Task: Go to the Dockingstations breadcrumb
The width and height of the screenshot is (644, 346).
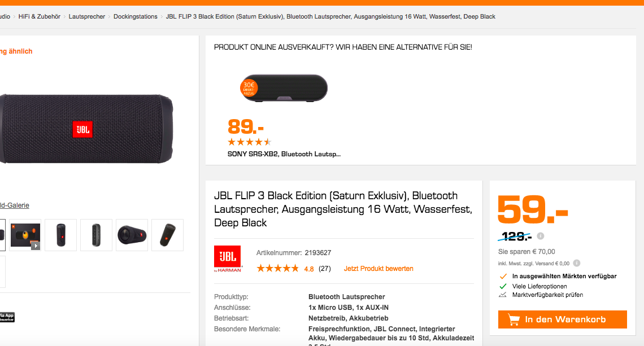Action: [136, 16]
